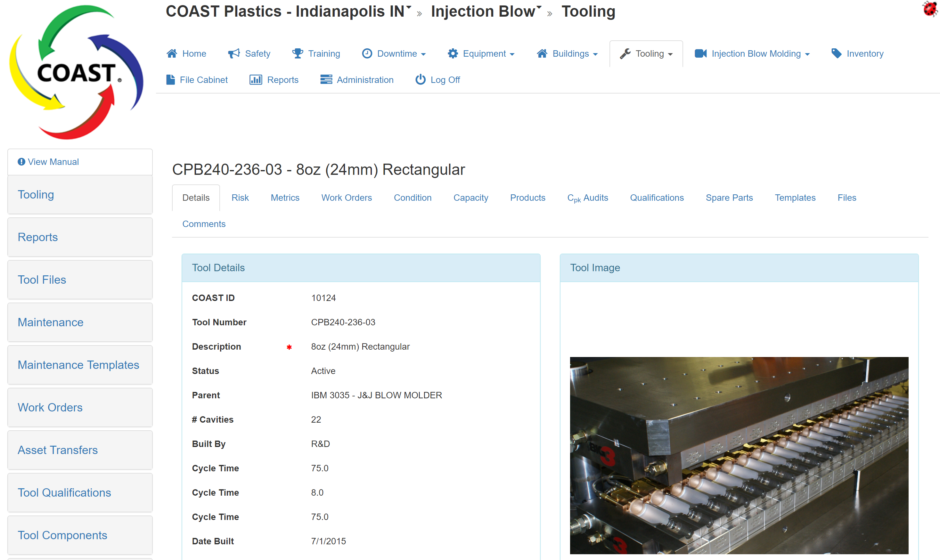Go to Tool Qualifications sidebar link
This screenshot has height=560, width=940.
(x=64, y=492)
